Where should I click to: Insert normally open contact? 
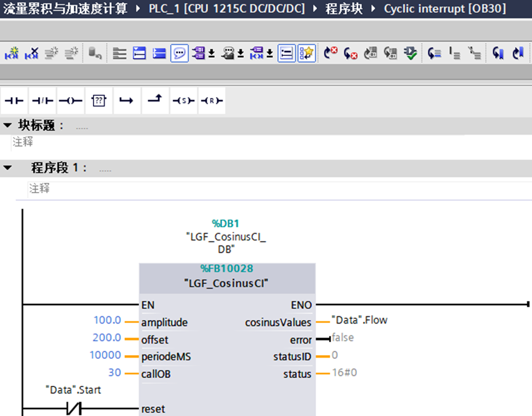14,100
